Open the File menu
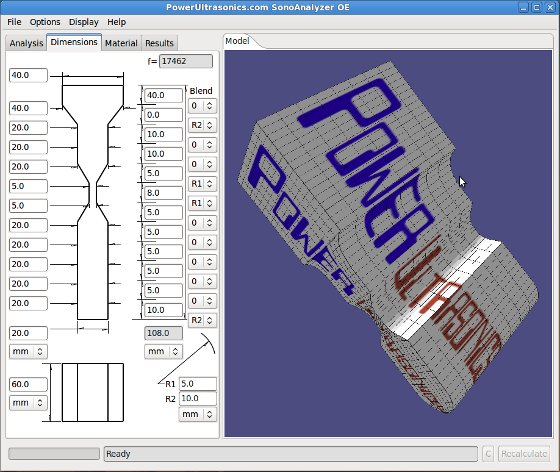Viewport: 560px width, 472px height. point(14,22)
